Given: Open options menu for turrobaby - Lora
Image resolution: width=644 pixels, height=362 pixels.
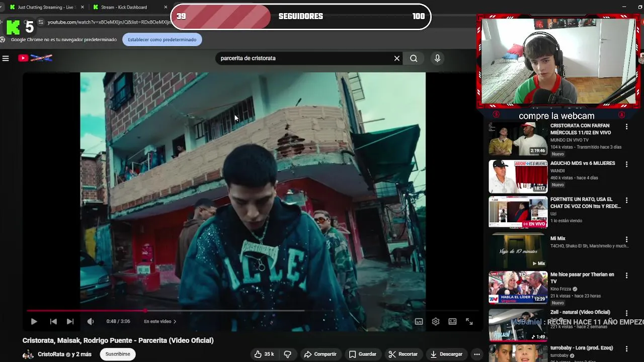Looking at the screenshot, I should click(x=626, y=348).
